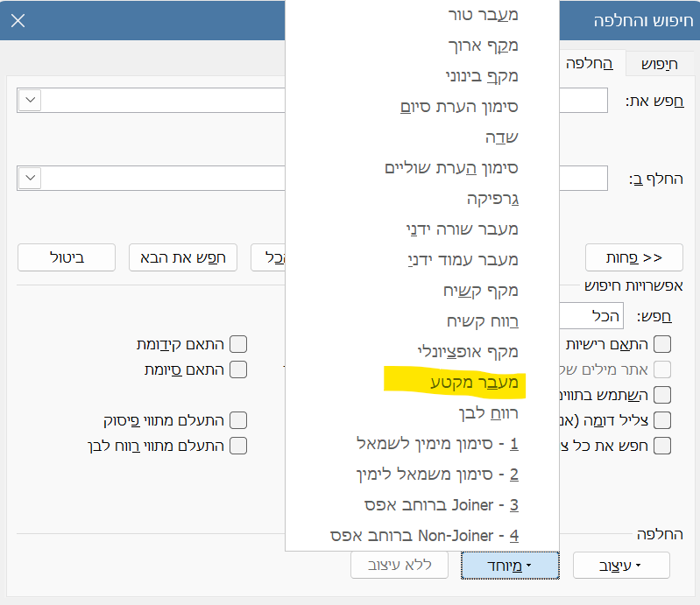
Task: Collapse options with the פחות button
Action: (634, 257)
